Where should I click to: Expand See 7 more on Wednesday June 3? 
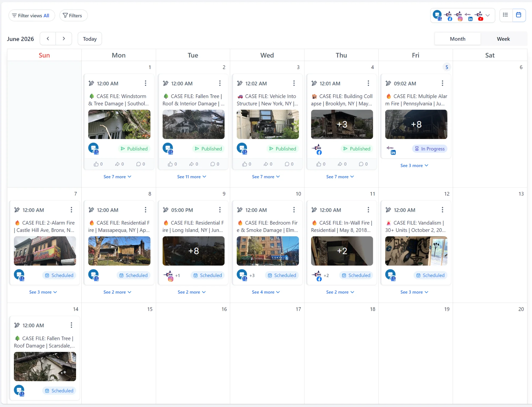click(266, 177)
